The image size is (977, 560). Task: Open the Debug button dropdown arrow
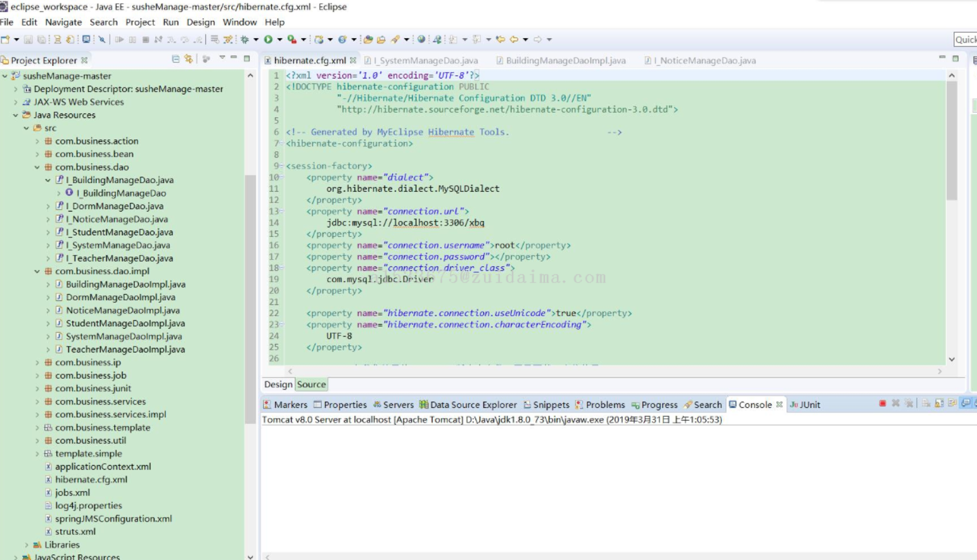coord(256,39)
